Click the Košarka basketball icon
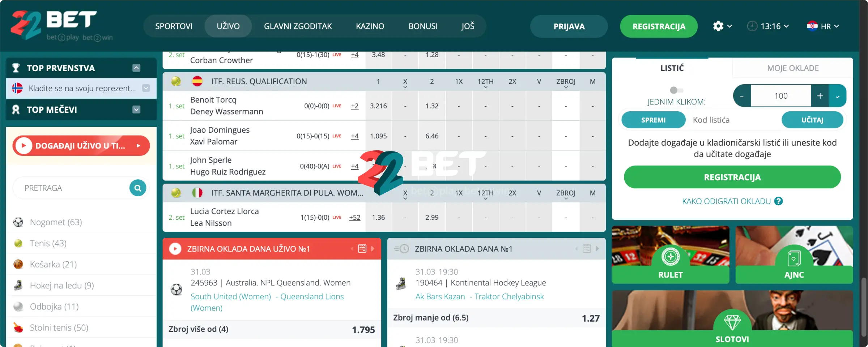Screen dimensions: 868x347 [x=18, y=264]
